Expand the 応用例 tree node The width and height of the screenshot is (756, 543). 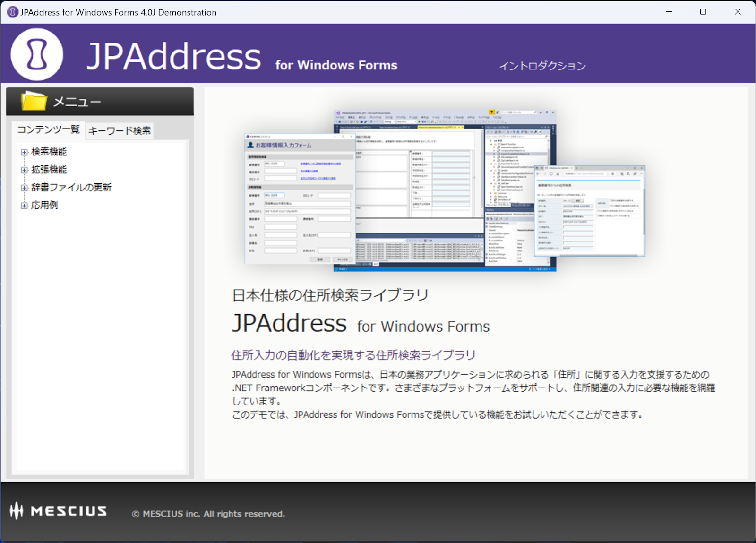[x=24, y=206]
